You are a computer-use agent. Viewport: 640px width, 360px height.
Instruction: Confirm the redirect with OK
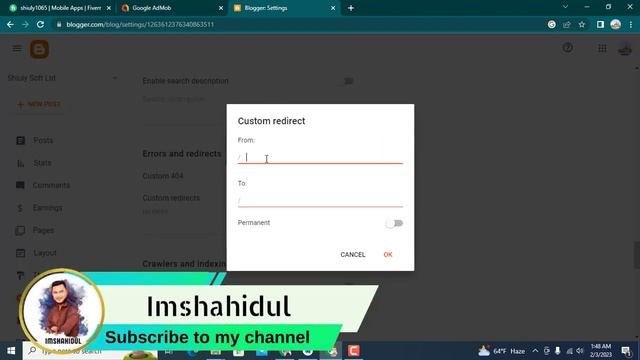[388, 254]
